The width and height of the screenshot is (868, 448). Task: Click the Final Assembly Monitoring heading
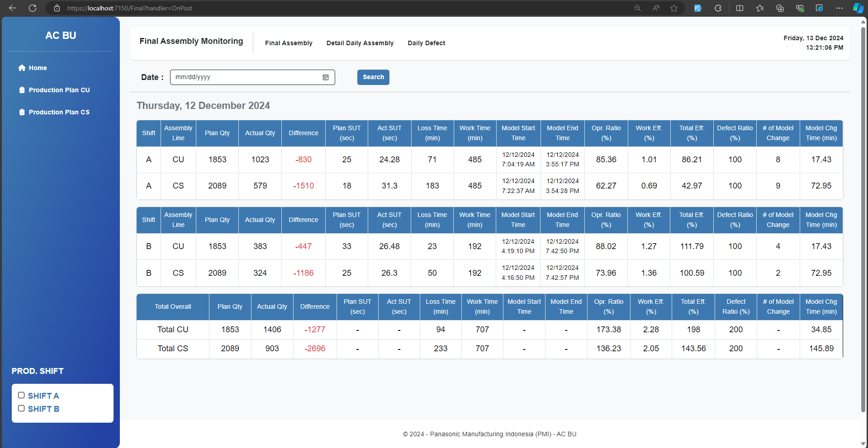coord(191,41)
